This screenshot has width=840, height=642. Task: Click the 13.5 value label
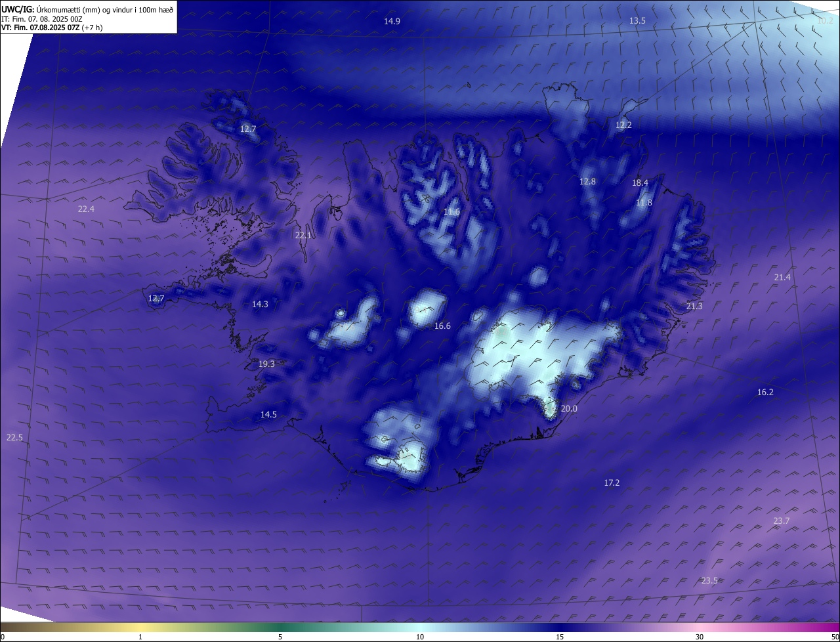tap(637, 21)
